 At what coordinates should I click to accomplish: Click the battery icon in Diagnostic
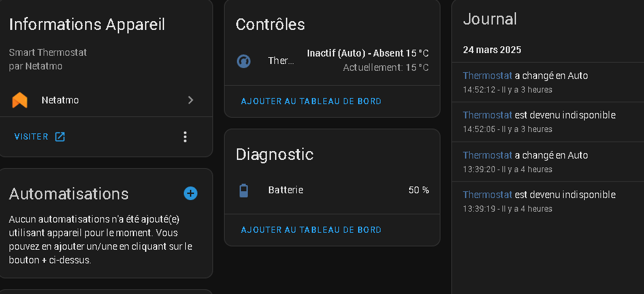pyautogui.click(x=244, y=190)
